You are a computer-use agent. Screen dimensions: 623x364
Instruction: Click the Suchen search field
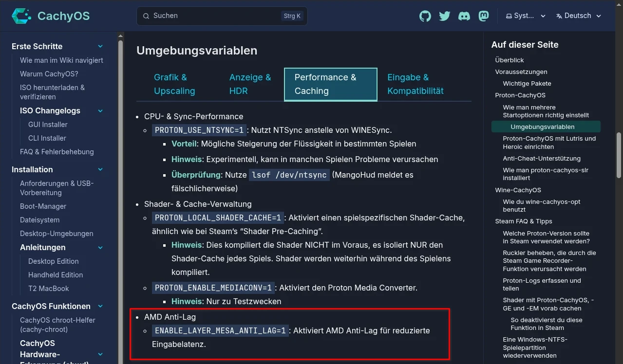(x=222, y=16)
